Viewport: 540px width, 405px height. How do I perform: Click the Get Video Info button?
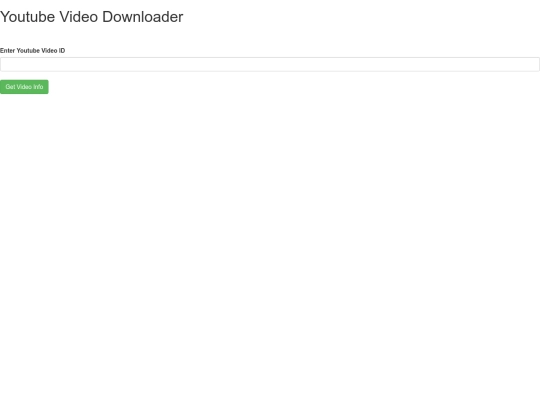pyautogui.click(x=24, y=87)
